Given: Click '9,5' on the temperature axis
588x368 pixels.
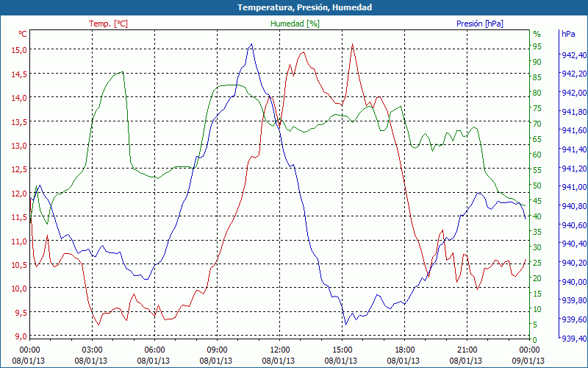Looking at the screenshot, I should pyautogui.click(x=21, y=312).
